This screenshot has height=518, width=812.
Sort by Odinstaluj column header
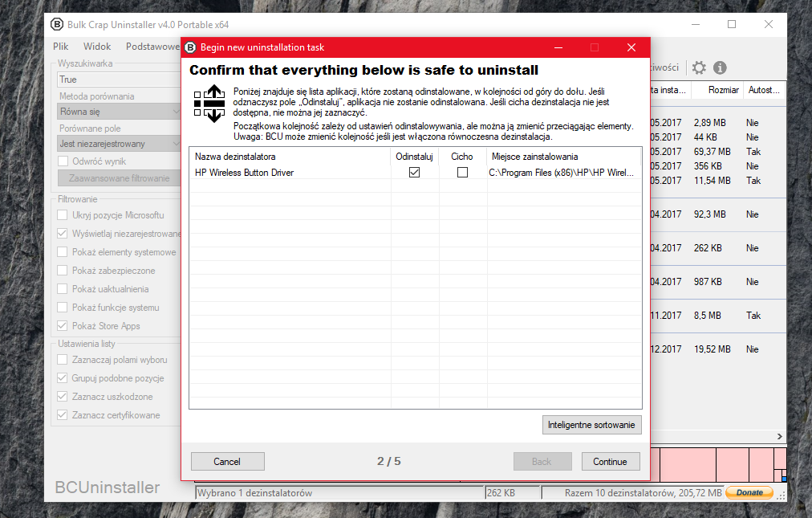click(414, 157)
